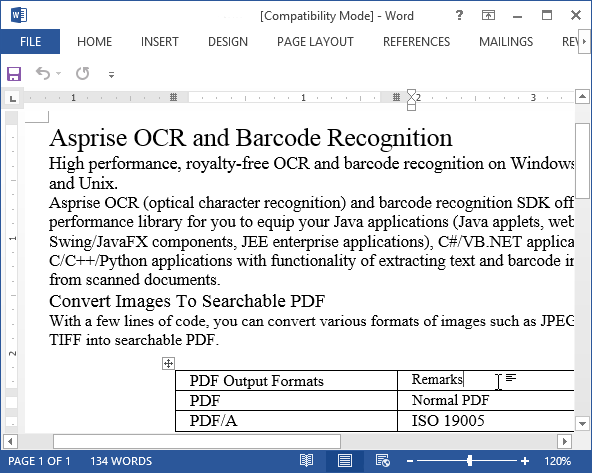
Task: Open the DESIGN ribbon tab
Action: [x=228, y=42]
